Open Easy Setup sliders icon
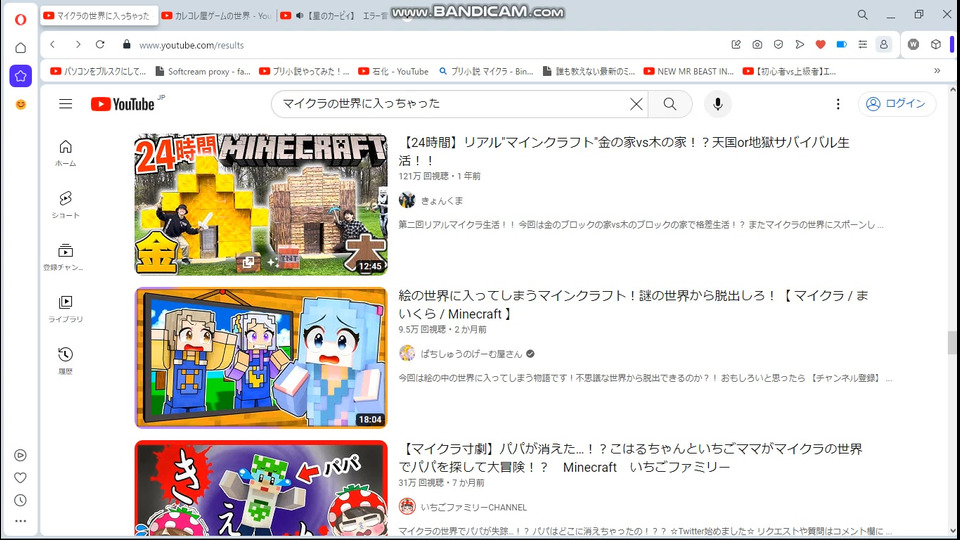Image resolution: width=960 pixels, height=540 pixels. coord(863,45)
